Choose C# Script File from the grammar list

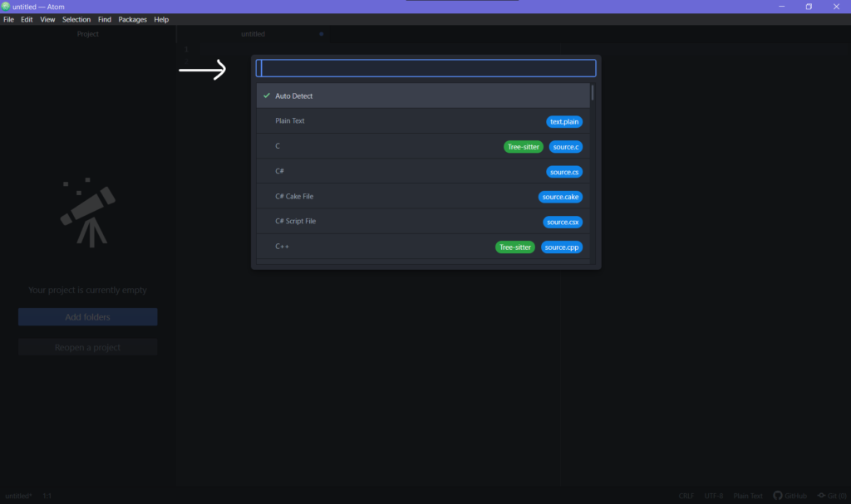point(332,222)
